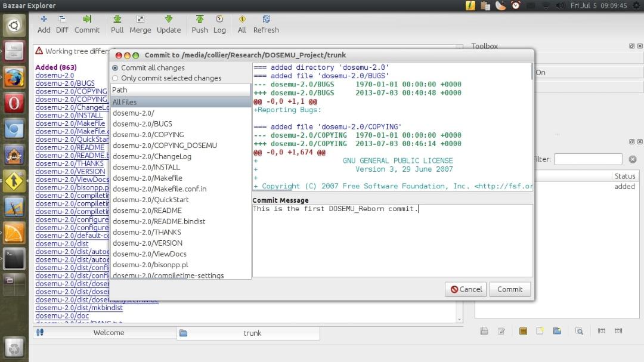This screenshot has height=362, width=644.
Task: Click the expand-all icon at far right bottom
Action: [618, 331]
